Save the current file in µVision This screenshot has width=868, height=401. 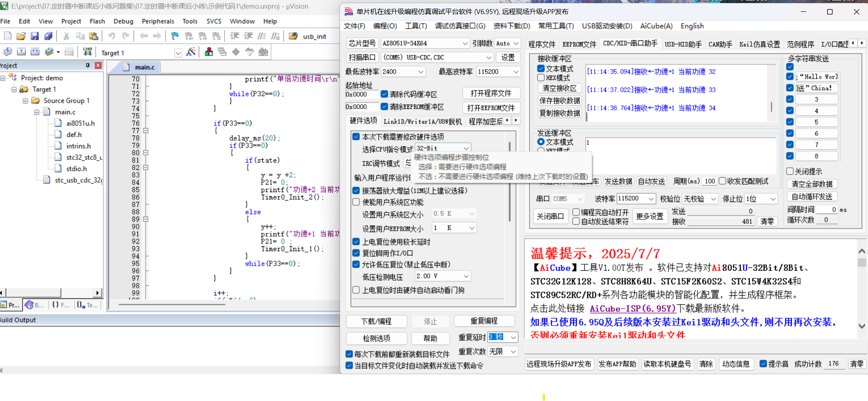pos(34,36)
